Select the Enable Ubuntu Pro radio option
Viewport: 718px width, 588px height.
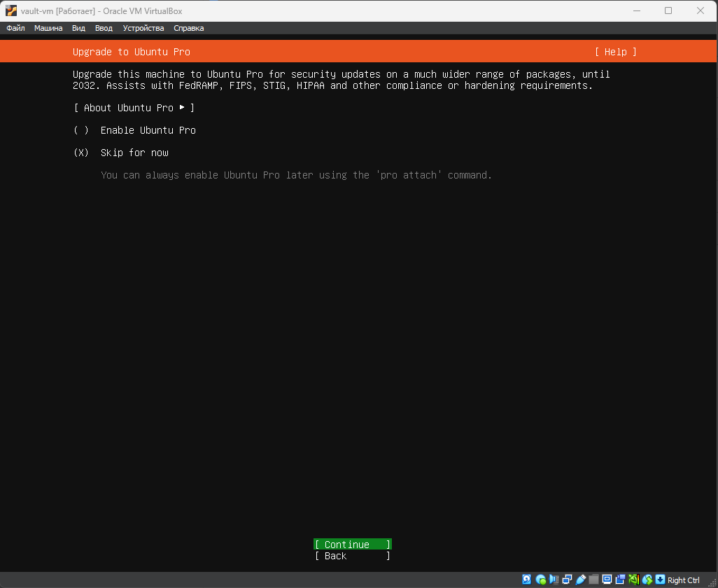134,130
